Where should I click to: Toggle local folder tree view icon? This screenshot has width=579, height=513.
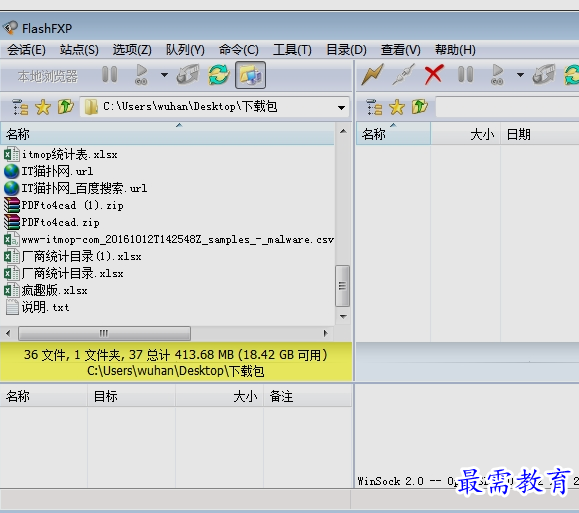coord(20,107)
